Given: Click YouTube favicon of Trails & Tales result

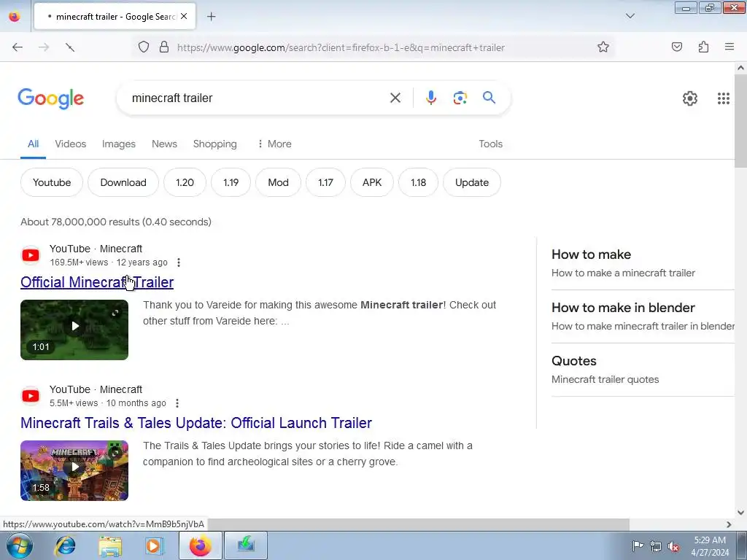Looking at the screenshot, I should tap(31, 396).
